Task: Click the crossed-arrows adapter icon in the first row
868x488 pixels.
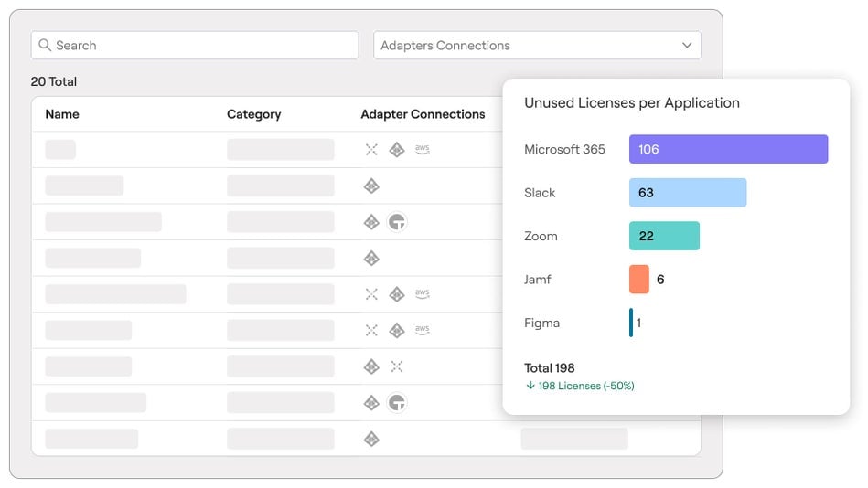Action: click(371, 150)
